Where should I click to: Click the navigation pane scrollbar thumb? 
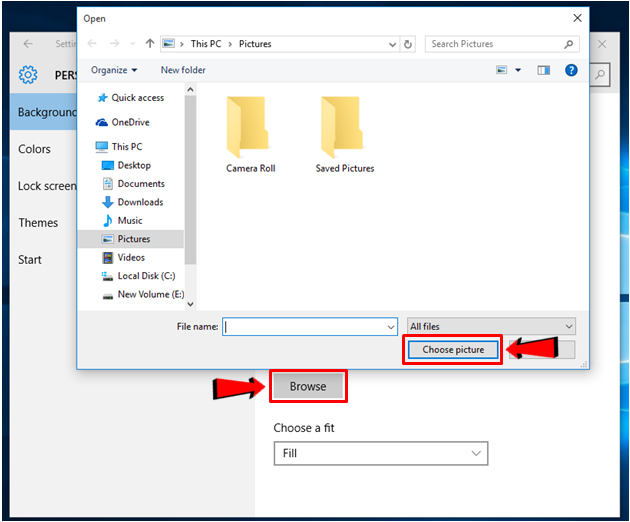(190, 180)
